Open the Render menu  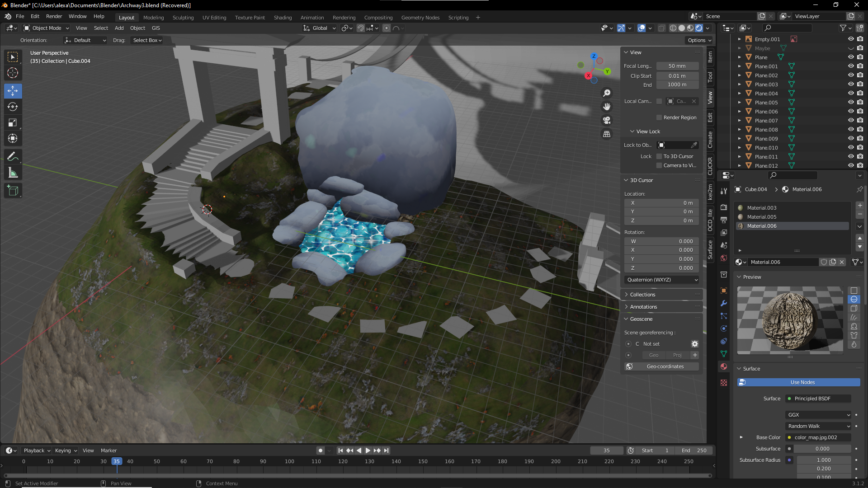tap(54, 16)
